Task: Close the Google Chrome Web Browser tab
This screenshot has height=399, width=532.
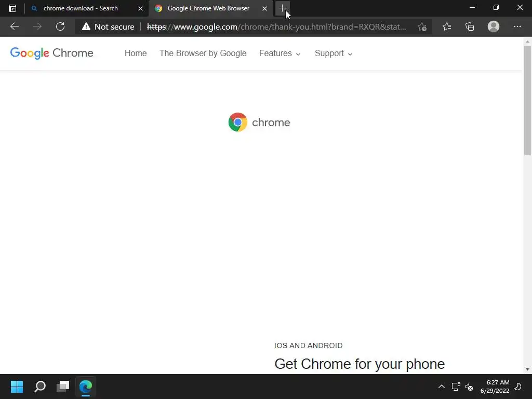Action: pyautogui.click(x=264, y=8)
